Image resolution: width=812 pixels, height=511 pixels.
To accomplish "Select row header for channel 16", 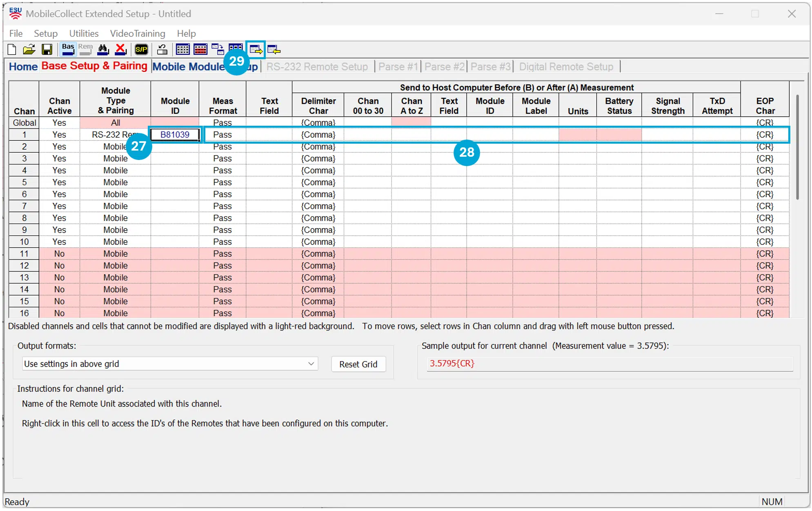I will (x=24, y=313).
